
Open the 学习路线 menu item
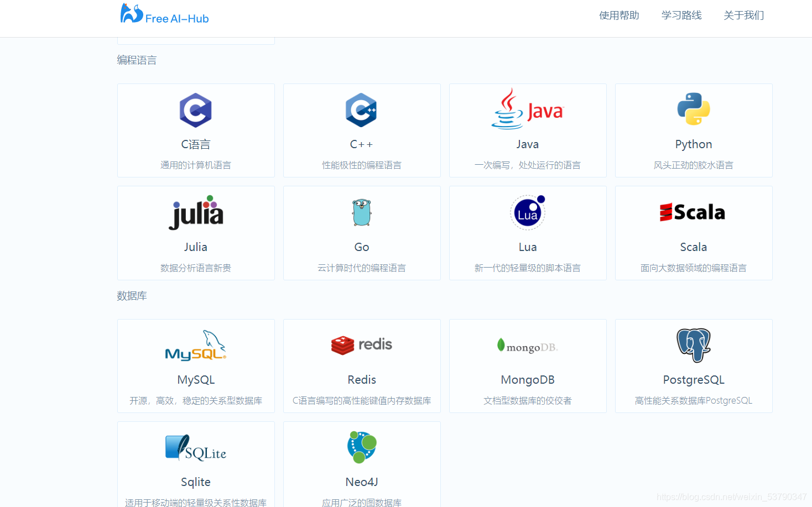(681, 15)
